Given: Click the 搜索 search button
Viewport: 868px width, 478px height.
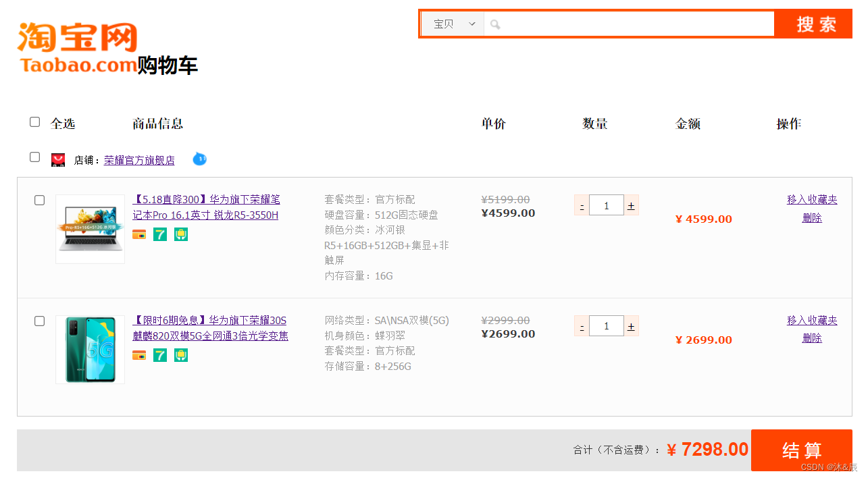Looking at the screenshot, I should [813, 24].
